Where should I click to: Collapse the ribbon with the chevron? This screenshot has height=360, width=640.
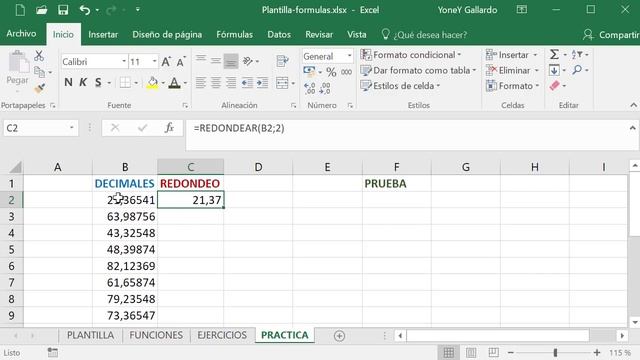(x=633, y=105)
